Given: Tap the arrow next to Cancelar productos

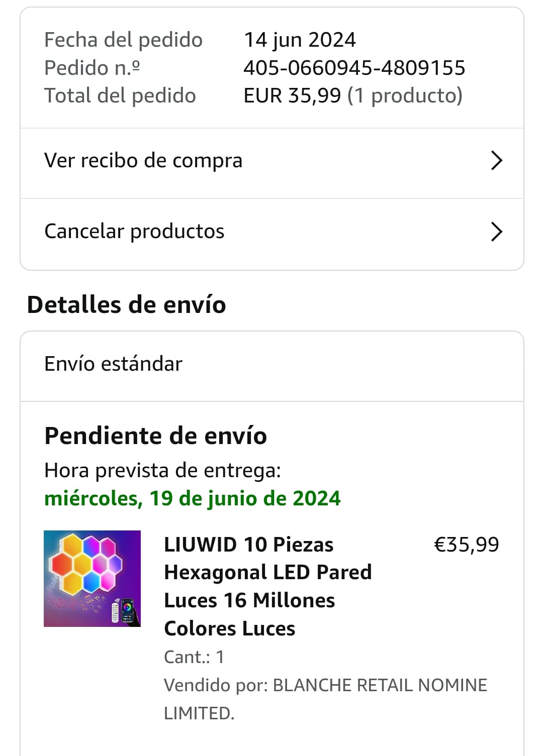Looking at the screenshot, I should (x=496, y=232).
